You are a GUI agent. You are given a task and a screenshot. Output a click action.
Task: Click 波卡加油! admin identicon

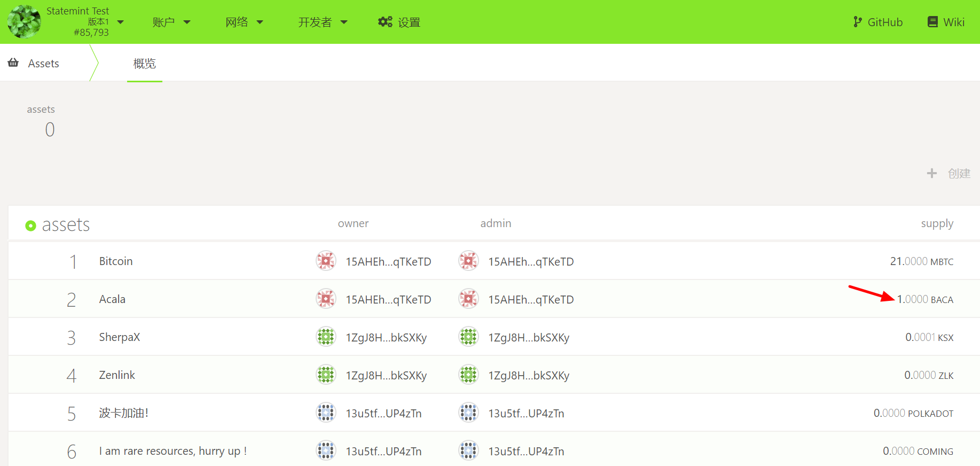click(x=468, y=413)
